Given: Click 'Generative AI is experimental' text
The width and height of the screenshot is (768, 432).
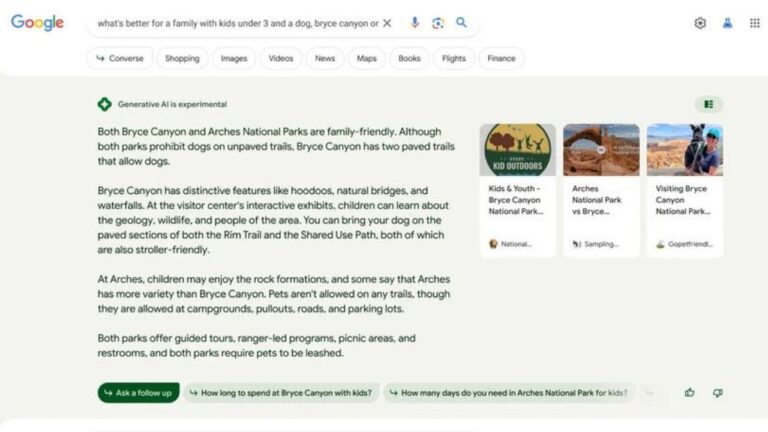Looking at the screenshot, I should coord(172,104).
